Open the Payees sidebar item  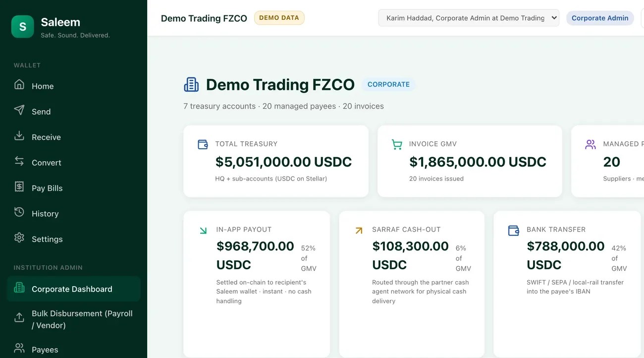tap(74, 350)
